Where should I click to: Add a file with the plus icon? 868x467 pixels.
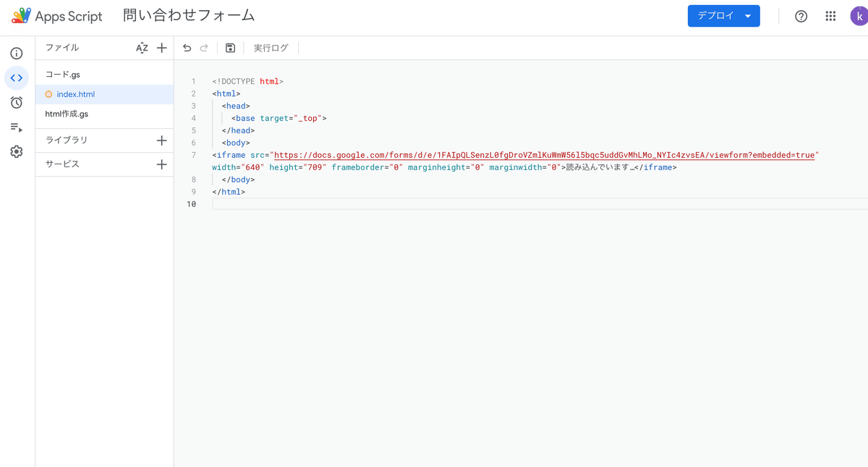click(x=162, y=48)
